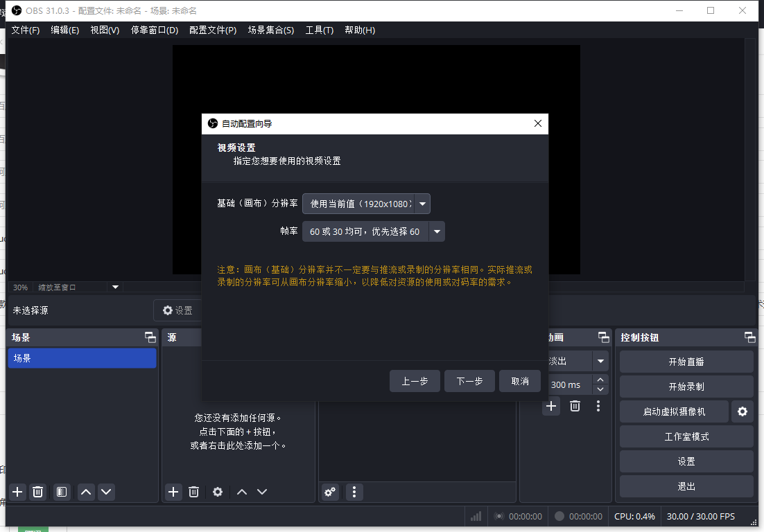Click the 开始录制 button
Viewport: 764px width, 532px height.
686,386
